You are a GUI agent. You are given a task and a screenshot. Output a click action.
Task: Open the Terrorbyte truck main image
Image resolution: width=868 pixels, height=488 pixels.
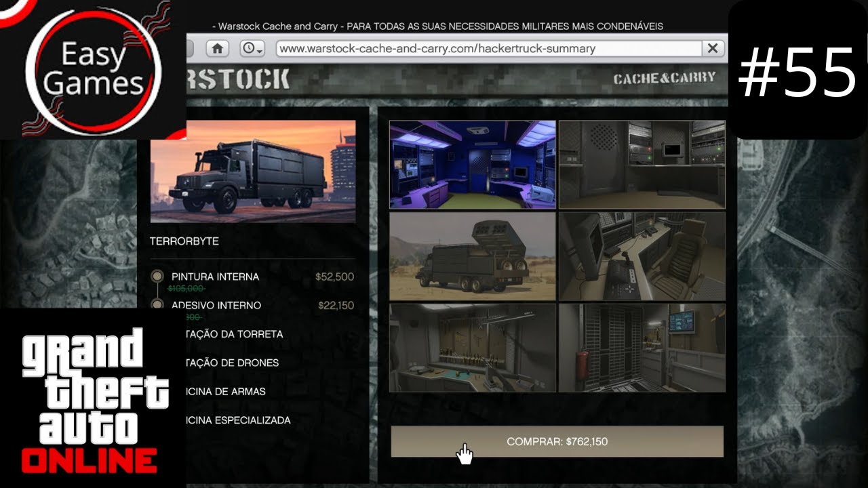pyautogui.click(x=253, y=171)
